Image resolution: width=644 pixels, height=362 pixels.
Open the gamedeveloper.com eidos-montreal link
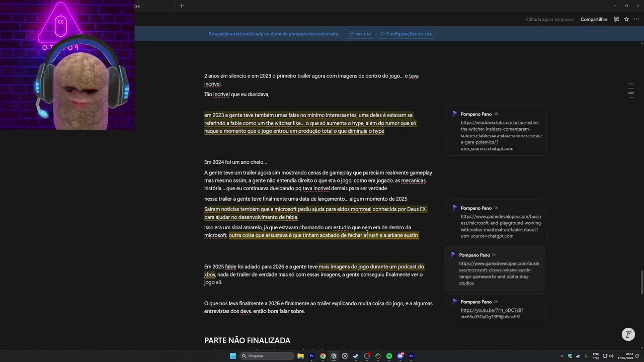click(501, 226)
